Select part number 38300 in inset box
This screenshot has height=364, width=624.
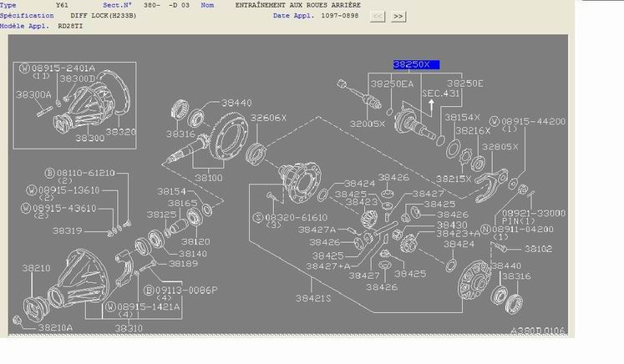click(x=90, y=138)
